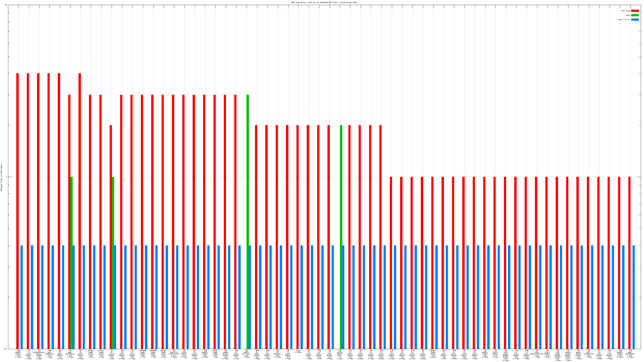Click the green Spam legend swatch
644x362 pixels.
point(635,15)
